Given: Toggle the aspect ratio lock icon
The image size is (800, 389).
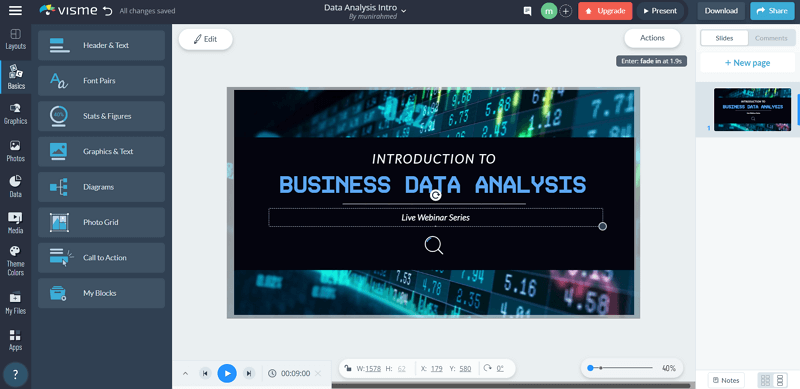Looking at the screenshot, I should click(x=347, y=368).
